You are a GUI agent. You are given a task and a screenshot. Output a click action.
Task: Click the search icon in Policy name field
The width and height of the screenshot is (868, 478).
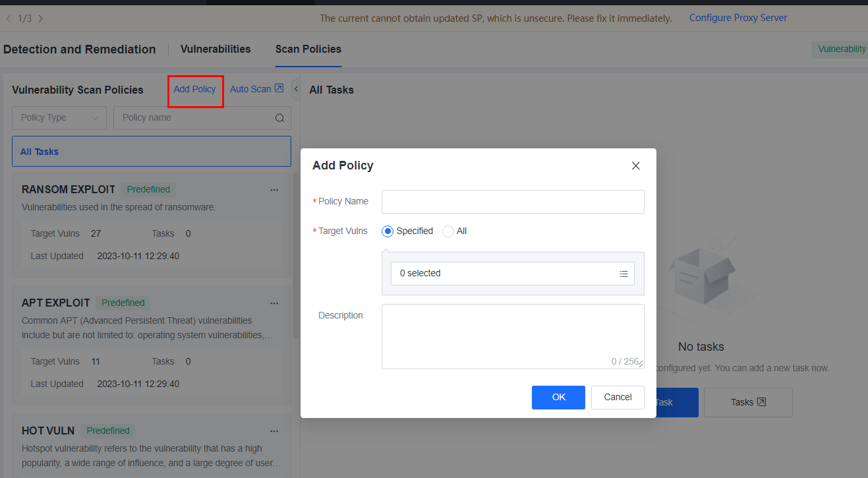point(279,118)
